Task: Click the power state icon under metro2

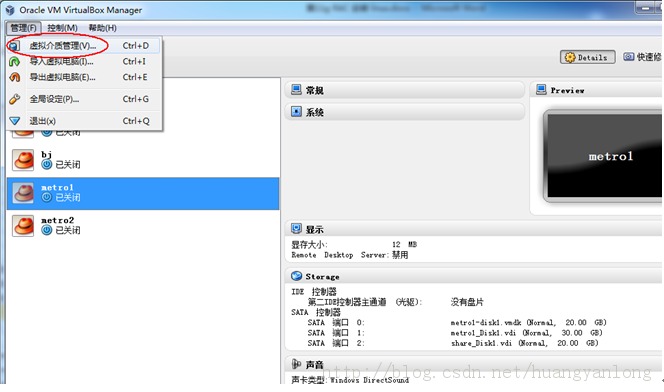Action: (x=47, y=230)
